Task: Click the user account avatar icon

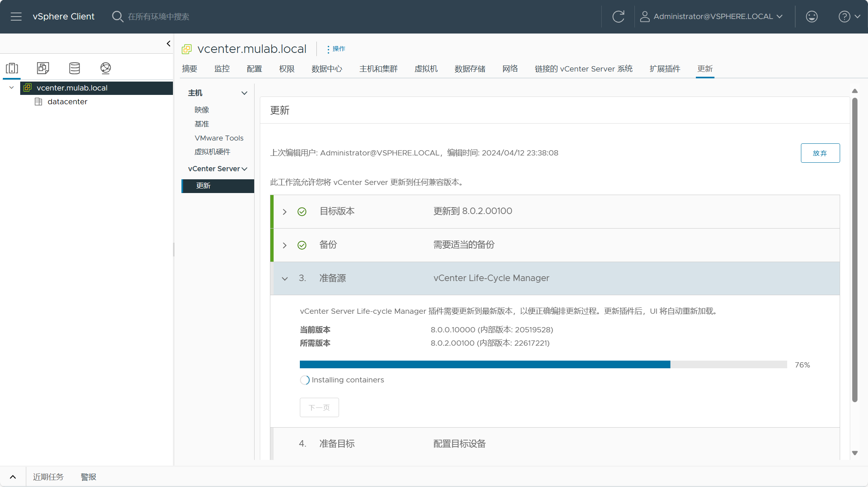Action: [645, 17]
